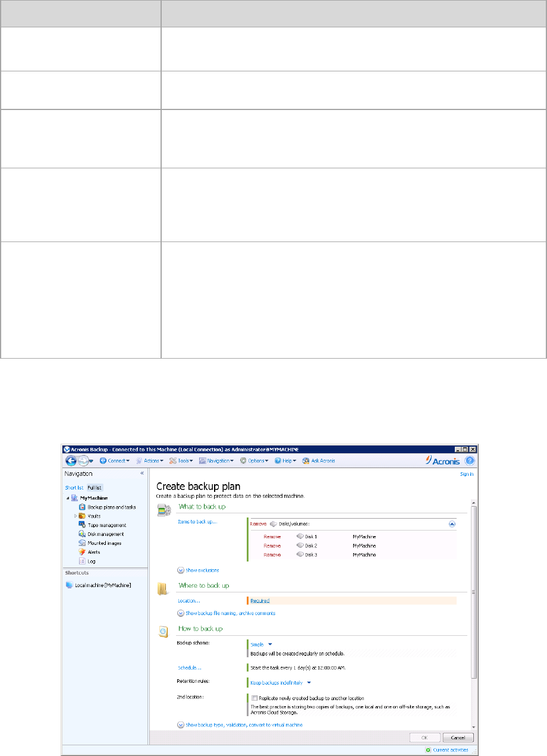This screenshot has width=547, height=756.
Task: Click the Disk 3 entry
Action: (311, 554)
